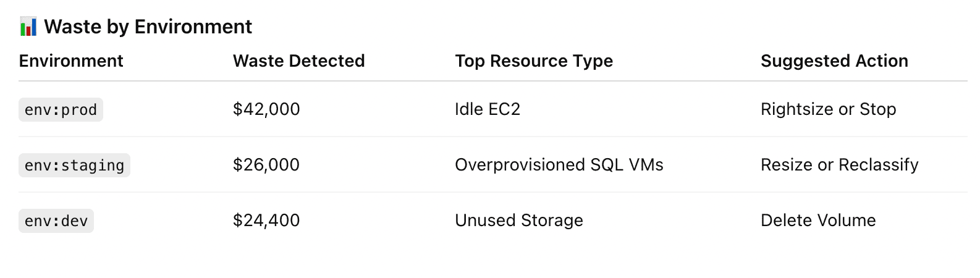This screenshot has height=278, width=980.
Task: Click the Top Resource Type header
Action: click(534, 61)
